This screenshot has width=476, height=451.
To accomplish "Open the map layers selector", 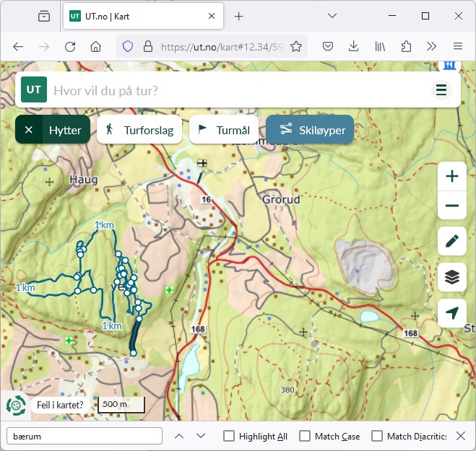I will pos(452,277).
